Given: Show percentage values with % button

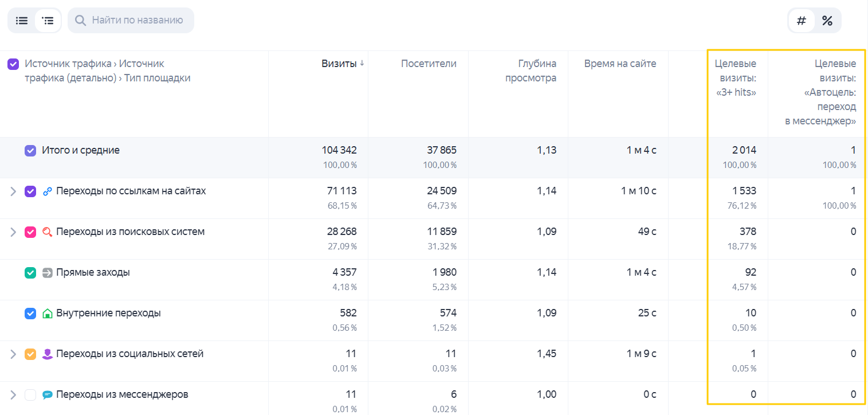Looking at the screenshot, I should (x=827, y=21).
